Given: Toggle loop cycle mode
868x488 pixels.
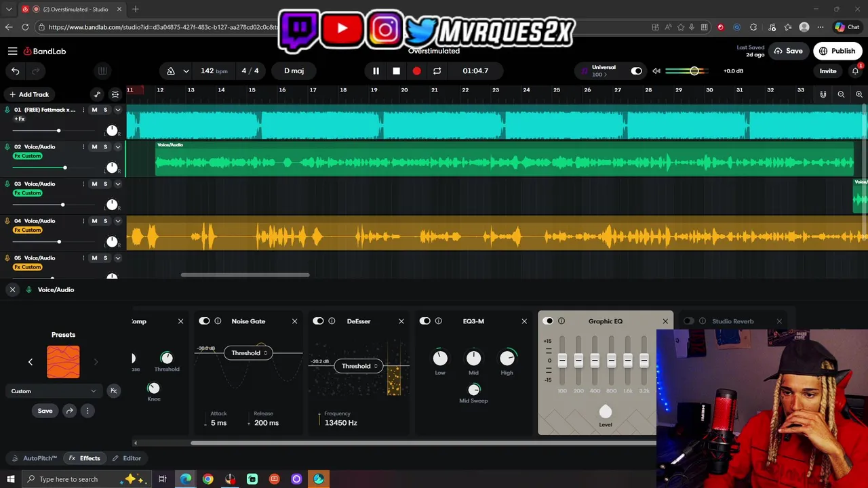Looking at the screenshot, I should coord(437,70).
